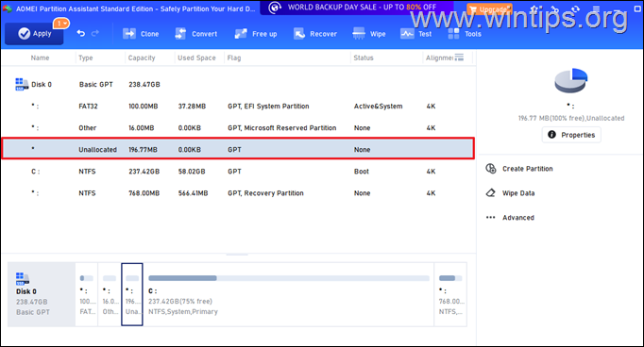Open the Clone tool
Viewport: 644px width, 347px height.
[141, 34]
